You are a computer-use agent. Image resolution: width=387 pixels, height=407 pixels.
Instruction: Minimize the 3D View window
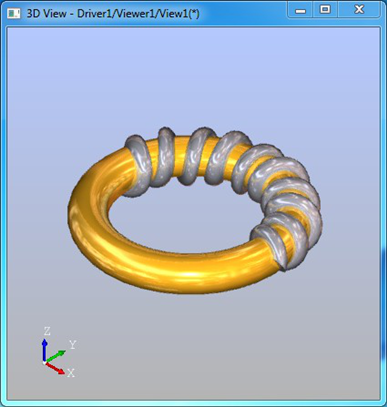300,10
